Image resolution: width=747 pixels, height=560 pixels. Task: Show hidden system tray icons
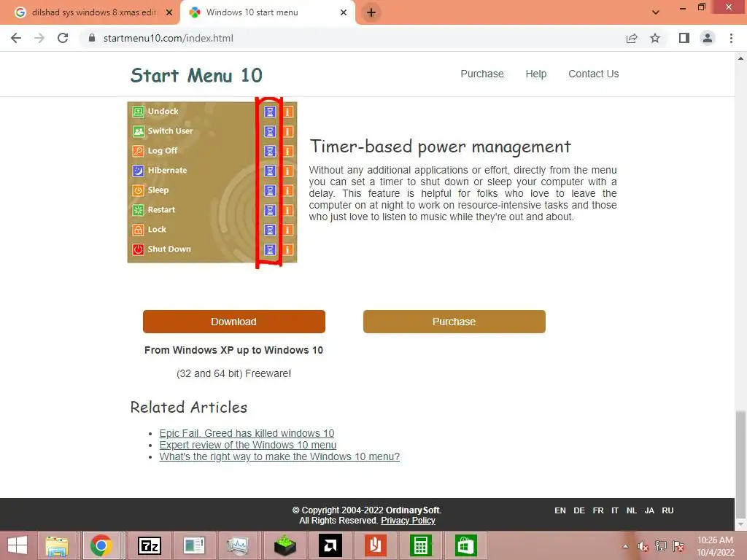point(625,546)
